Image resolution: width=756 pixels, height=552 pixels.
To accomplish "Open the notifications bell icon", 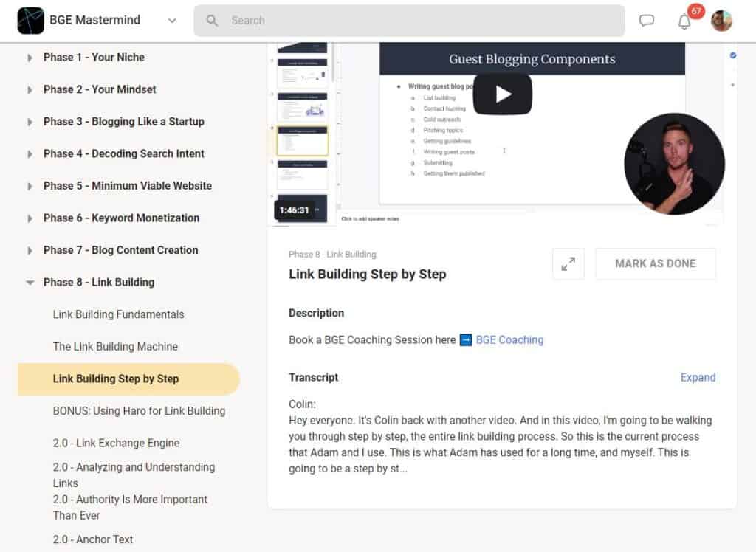I will coord(684,21).
